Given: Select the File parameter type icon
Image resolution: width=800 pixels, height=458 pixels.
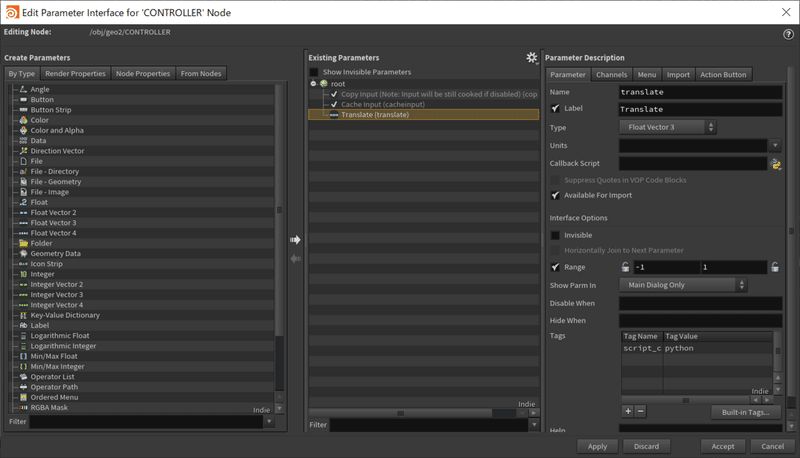Looking at the screenshot, I should (23, 161).
